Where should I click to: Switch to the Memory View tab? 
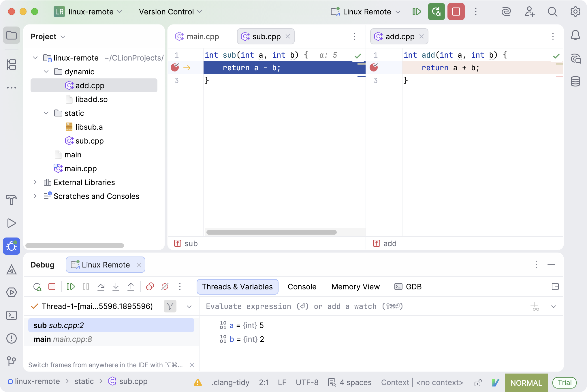click(355, 287)
